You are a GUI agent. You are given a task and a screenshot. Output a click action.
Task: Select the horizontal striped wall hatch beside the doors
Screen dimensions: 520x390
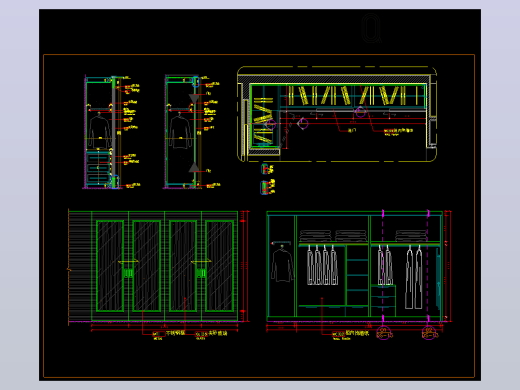coord(80,266)
